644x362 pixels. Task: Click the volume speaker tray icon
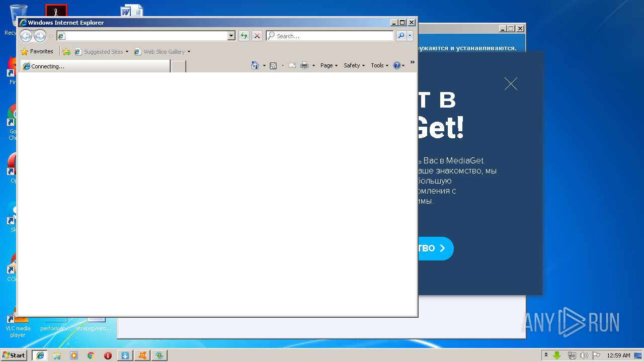[584, 355]
